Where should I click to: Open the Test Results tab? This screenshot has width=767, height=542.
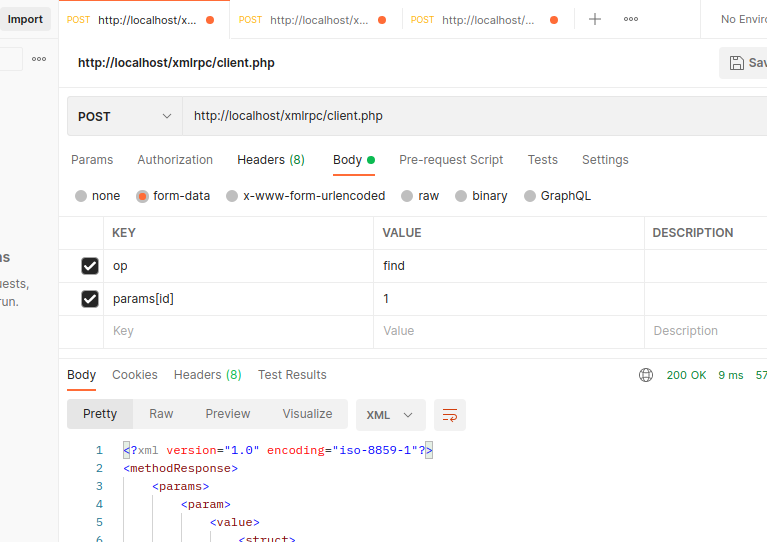click(292, 375)
